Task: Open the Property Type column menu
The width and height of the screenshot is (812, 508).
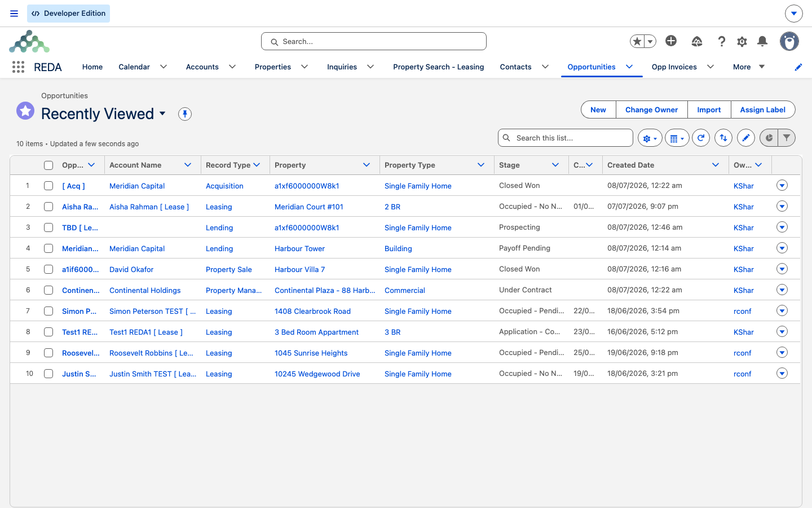Action: [481, 165]
